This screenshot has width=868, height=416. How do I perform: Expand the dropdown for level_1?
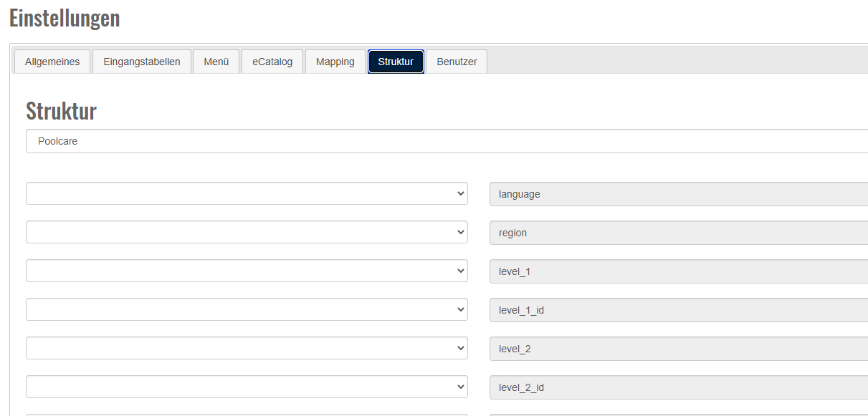[247, 271]
